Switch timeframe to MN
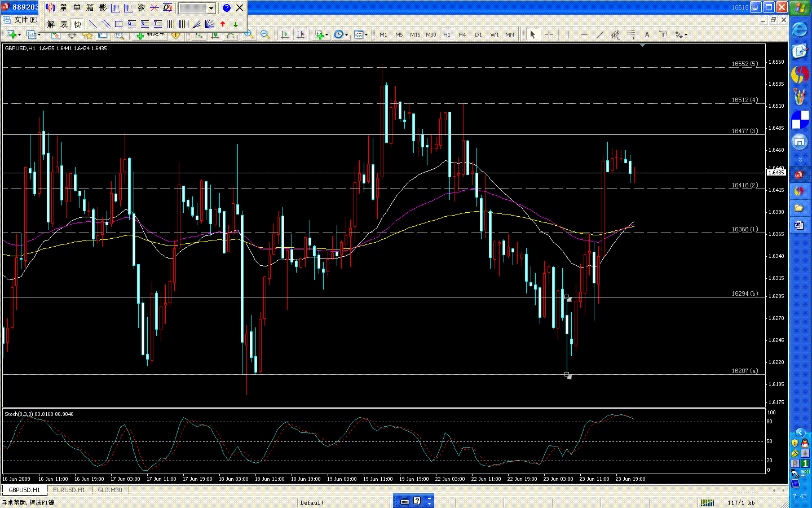 coord(510,34)
